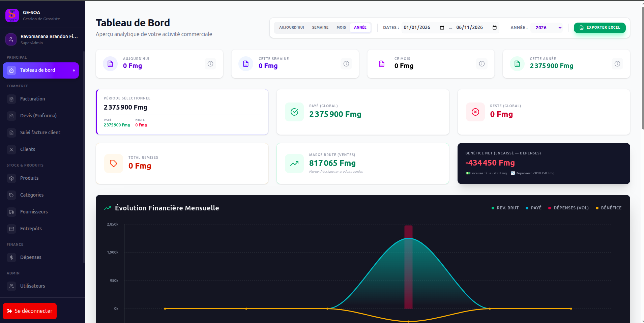Click the info icon on Aujourd'hui card
Screen dimensions: 644x323
pyautogui.click(x=210, y=64)
